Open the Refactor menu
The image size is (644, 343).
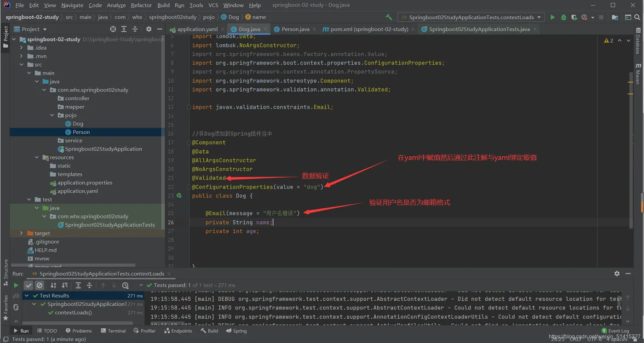(141, 5)
